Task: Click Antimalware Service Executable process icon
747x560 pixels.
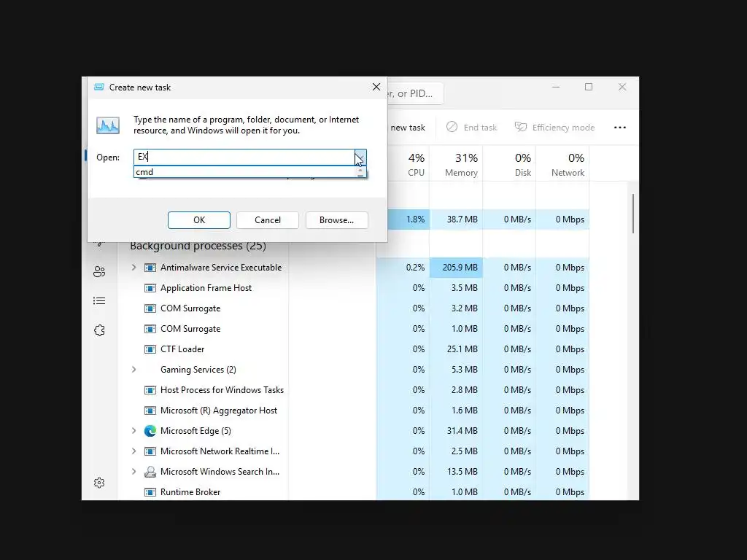Action: (150, 268)
